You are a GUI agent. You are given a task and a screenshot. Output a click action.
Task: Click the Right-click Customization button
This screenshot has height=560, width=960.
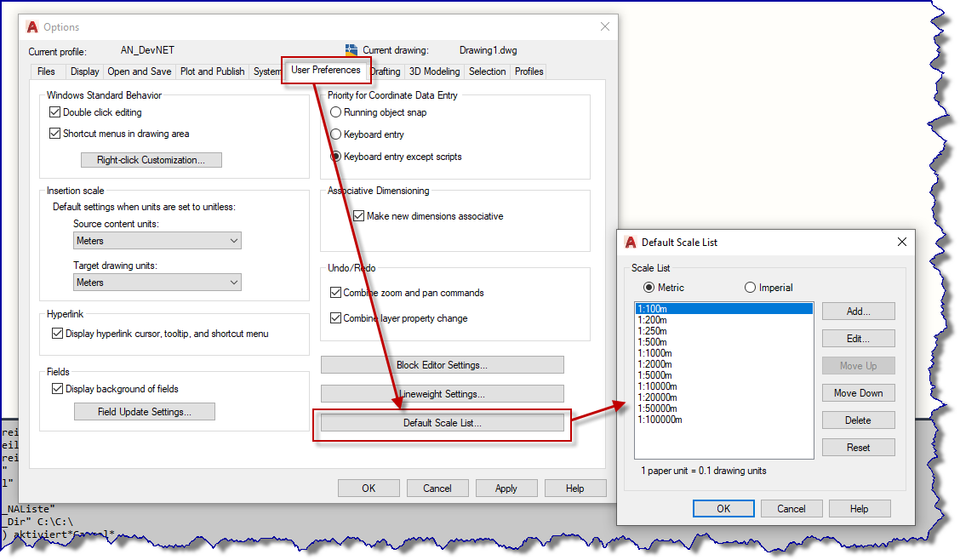pyautogui.click(x=151, y=159)
